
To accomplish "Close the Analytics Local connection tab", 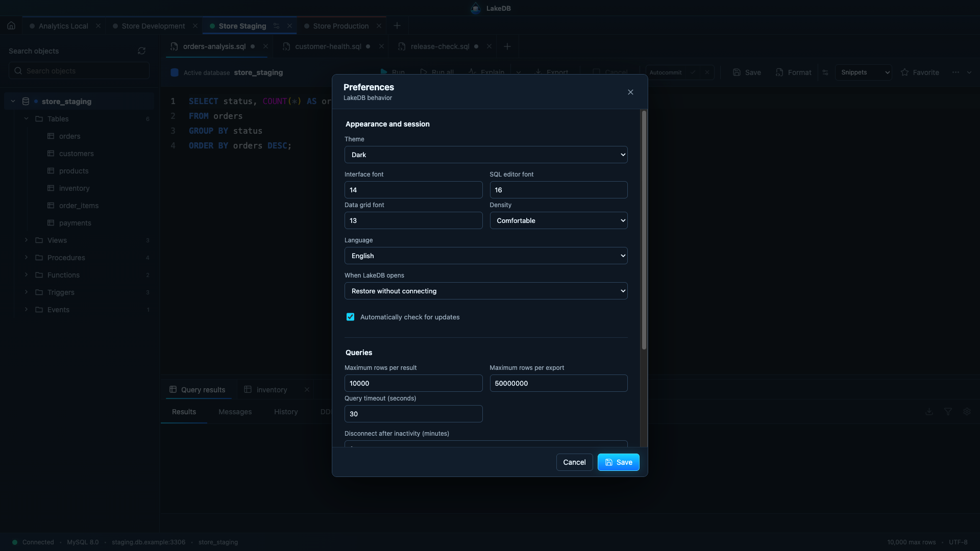I will 98,26.
